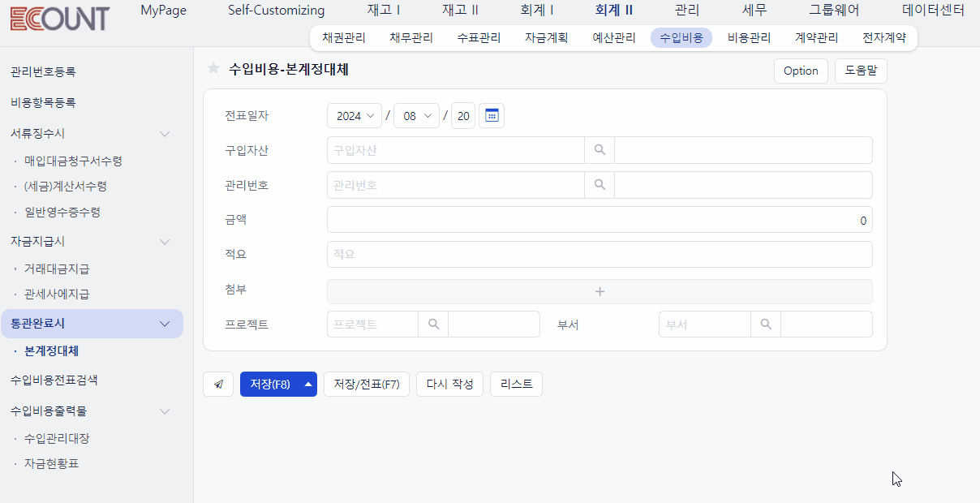
Task: Switch to the 예산관리 tab
Action: [614, 38]
